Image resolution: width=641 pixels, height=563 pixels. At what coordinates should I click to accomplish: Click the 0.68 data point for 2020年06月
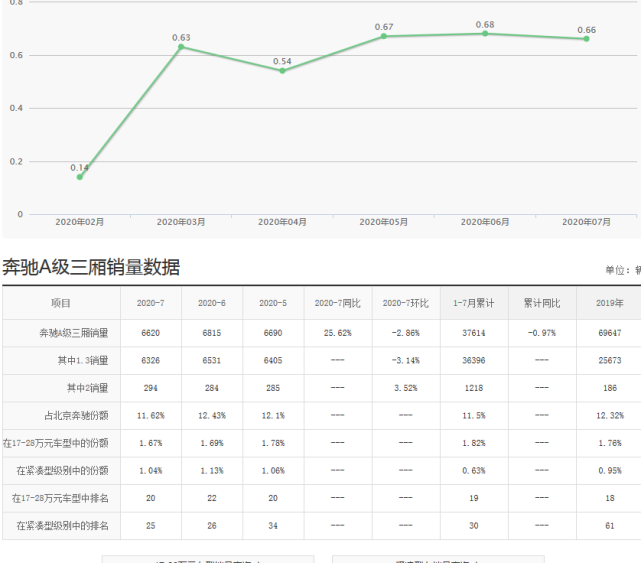point(485,34)
